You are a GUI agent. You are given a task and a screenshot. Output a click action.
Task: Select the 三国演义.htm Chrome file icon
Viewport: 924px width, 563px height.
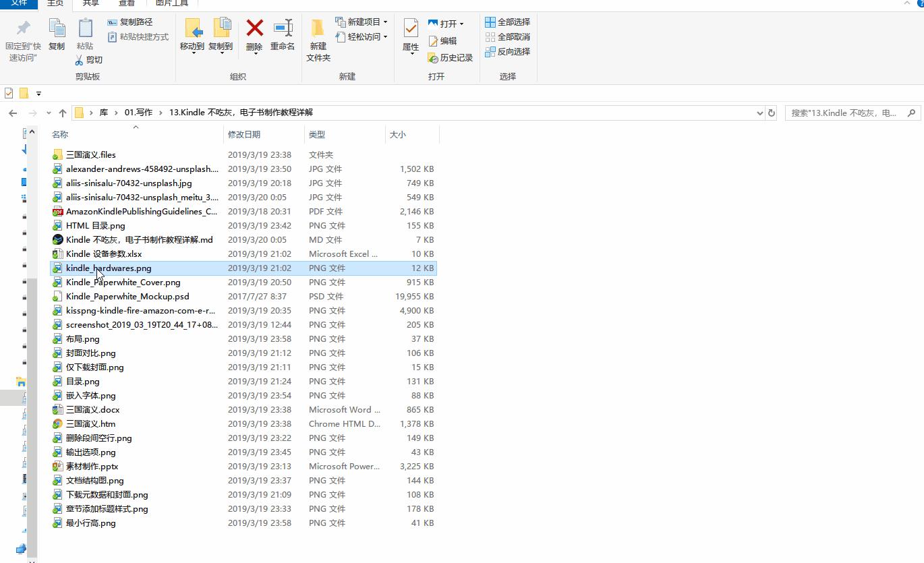(58, 424)
